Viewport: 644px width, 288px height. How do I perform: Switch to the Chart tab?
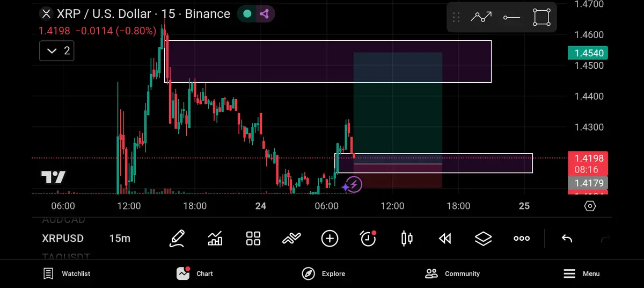click(195, 273)
